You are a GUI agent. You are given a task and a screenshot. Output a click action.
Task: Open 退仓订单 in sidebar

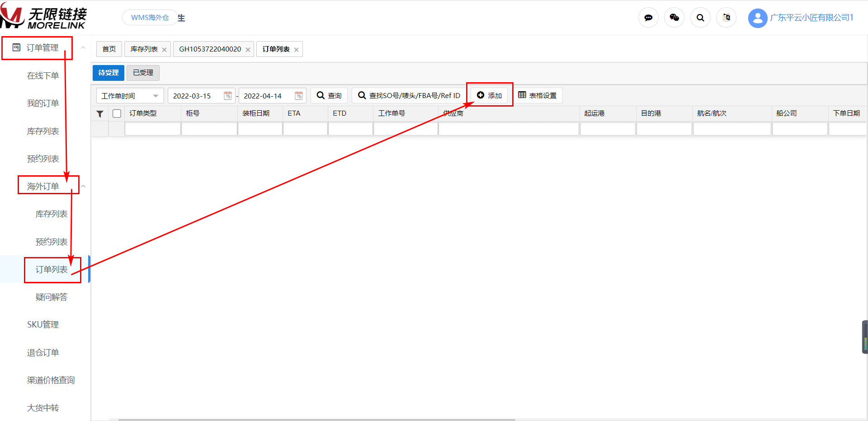43,352
